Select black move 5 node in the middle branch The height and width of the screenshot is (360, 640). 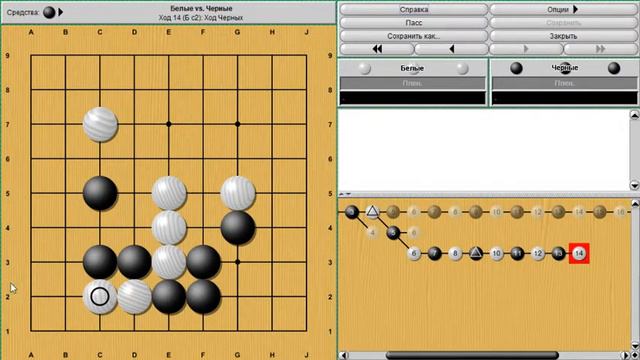(x=393, y=233)
